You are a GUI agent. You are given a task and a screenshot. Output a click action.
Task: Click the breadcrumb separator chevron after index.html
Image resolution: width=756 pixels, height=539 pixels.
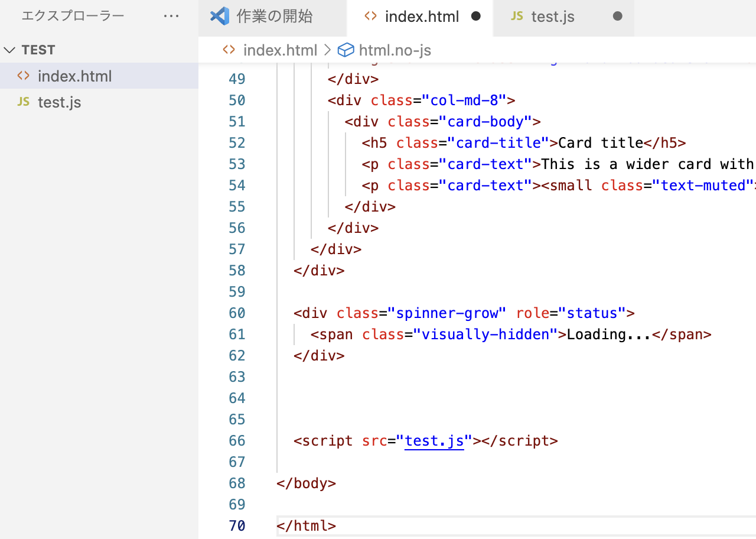327,50
